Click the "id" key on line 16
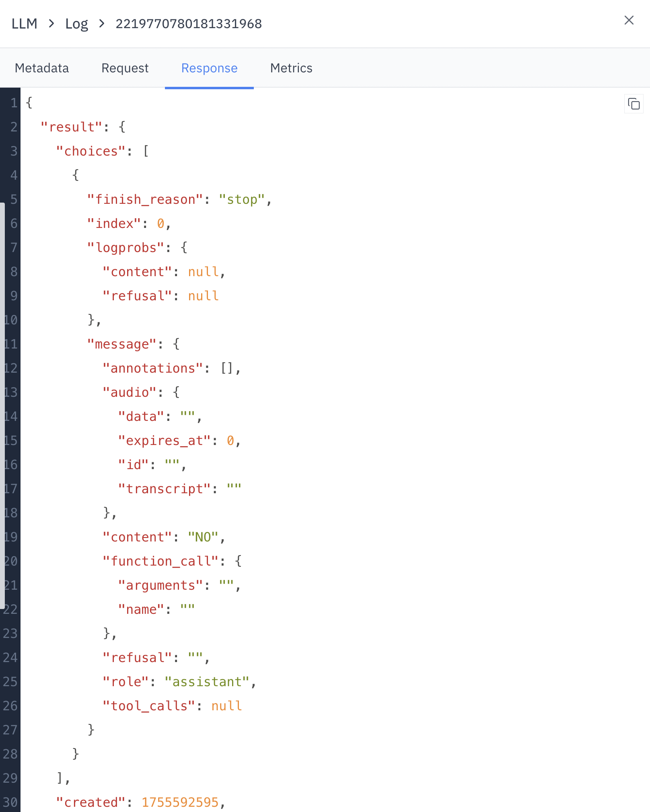650x812 pixels. click(x=134, y=465)
